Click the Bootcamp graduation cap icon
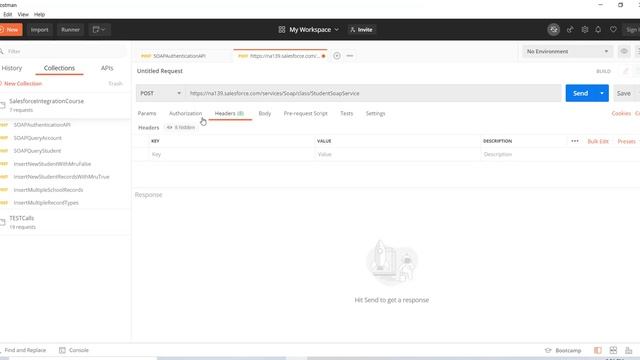 coord(548,350)
